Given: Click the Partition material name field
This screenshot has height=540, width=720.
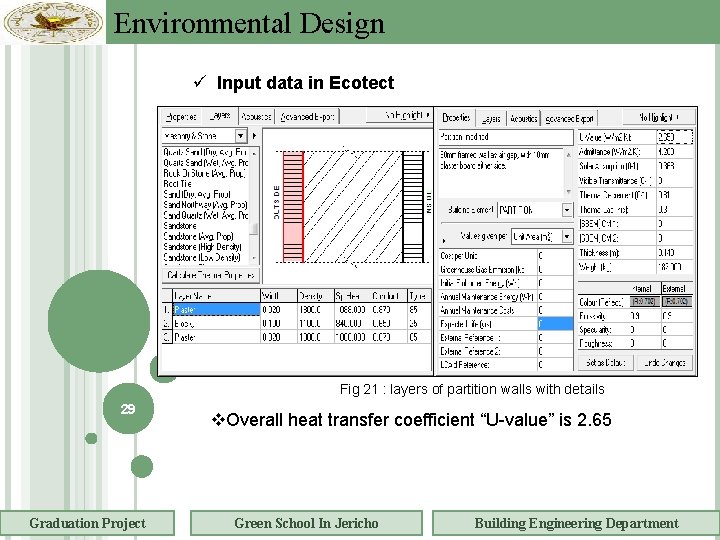Looking at the screenshot, I should [x=506, y=137].
